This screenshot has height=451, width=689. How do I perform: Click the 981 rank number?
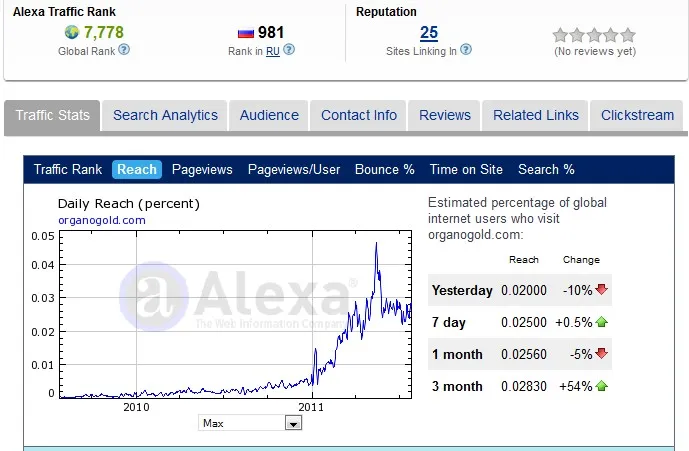271,33
